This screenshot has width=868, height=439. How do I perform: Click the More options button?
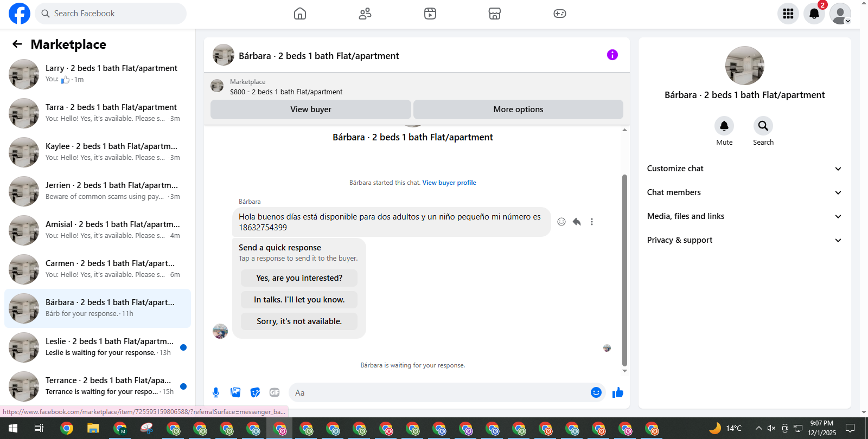tap(518, 109)
